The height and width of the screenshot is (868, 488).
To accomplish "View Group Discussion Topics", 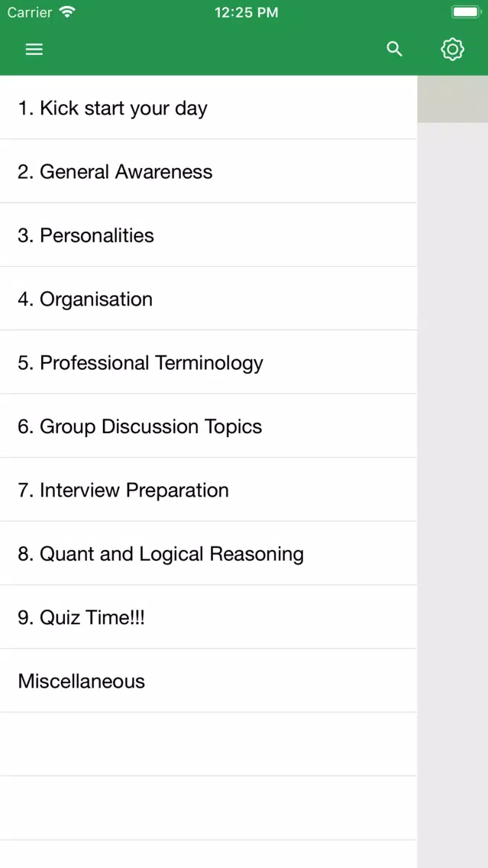I will pos(208,426).
